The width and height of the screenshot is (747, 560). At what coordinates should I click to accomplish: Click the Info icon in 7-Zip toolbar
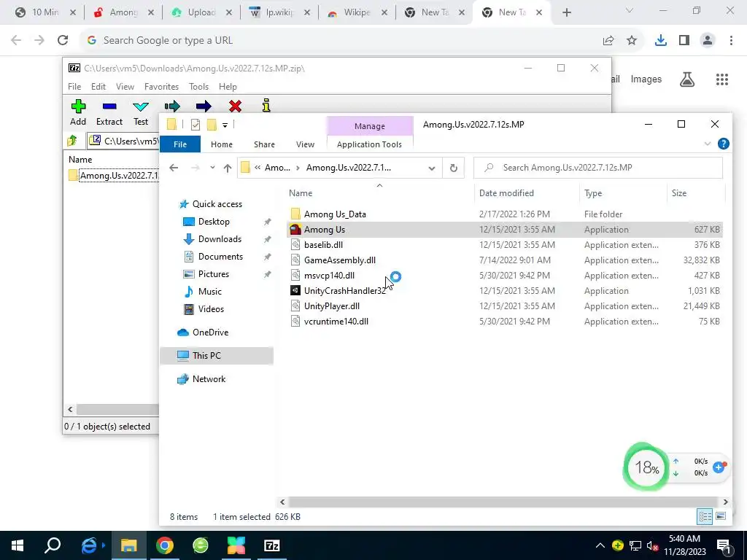pos(266,105)
